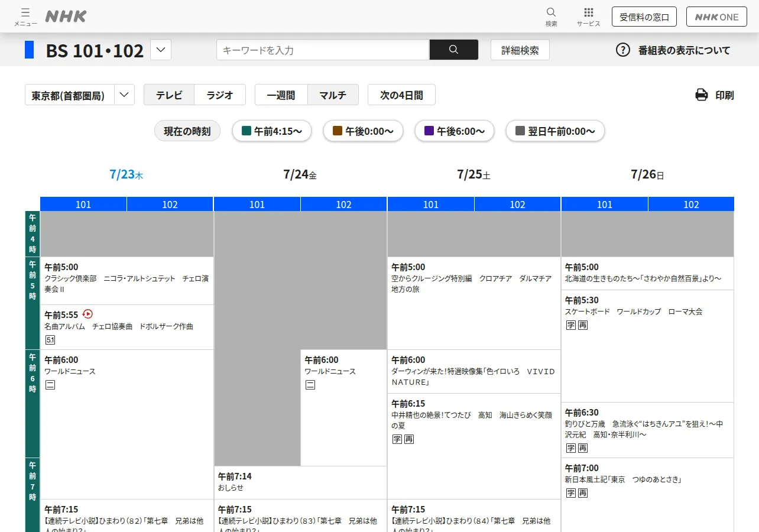Select the 7/23木 date header
This screenshot has height=532, width=759.
point(126,174)
